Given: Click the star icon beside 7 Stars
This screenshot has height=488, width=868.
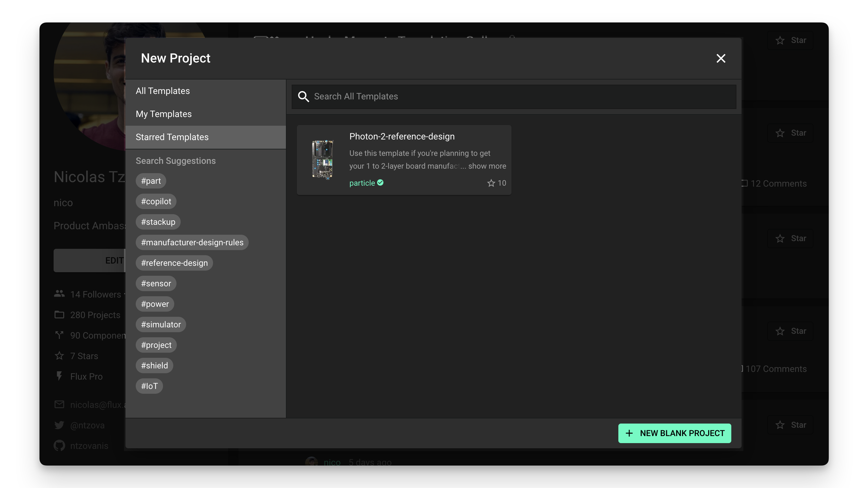Looking at the screenshot, I should [59, 356].
